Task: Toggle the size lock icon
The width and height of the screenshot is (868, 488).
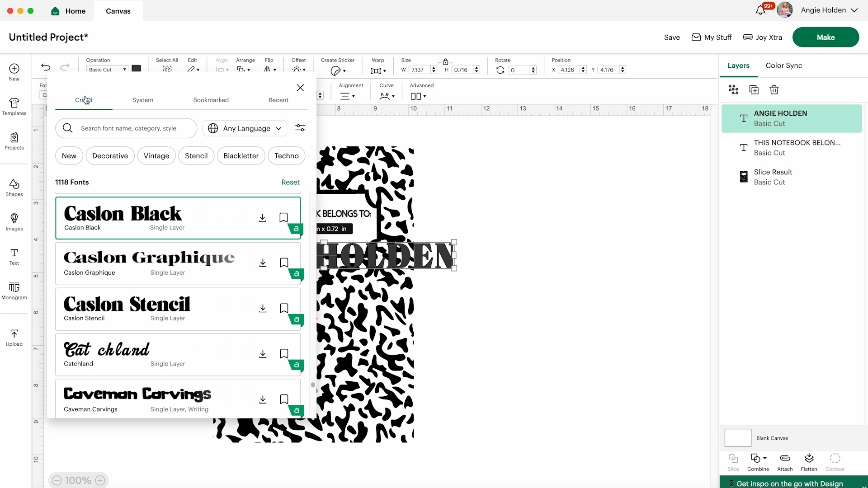Action: (x=445, y=61)
